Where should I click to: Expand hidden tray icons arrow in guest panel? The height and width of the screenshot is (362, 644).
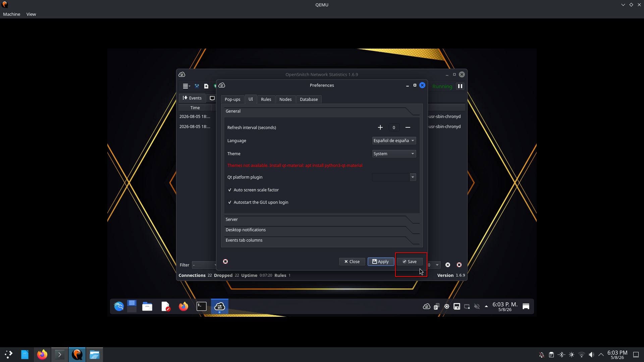[486, 306]
